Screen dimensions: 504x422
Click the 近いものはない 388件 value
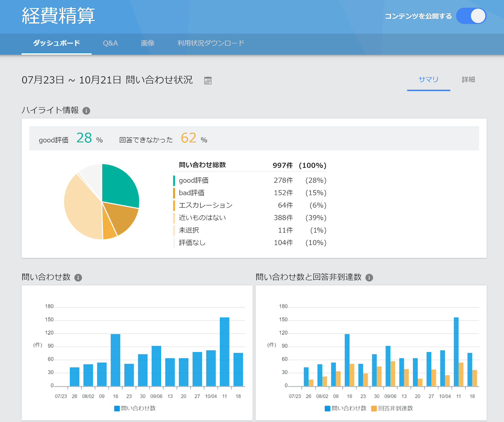[283, 218]
